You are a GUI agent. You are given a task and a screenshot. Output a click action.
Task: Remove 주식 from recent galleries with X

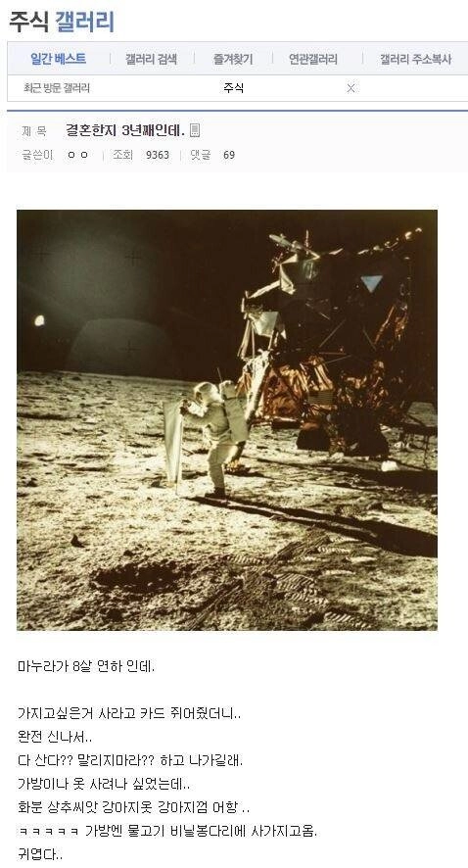[x=351, y=88]
